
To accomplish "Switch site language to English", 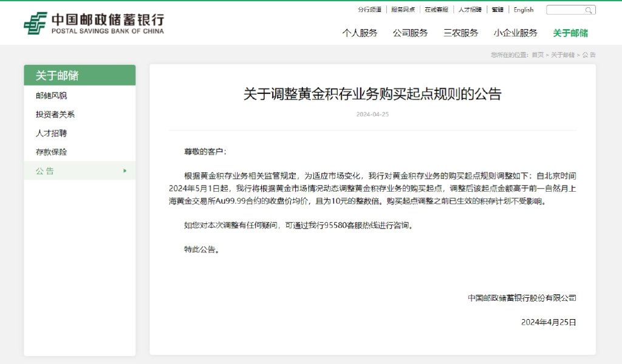I will (x=523, y=10).
